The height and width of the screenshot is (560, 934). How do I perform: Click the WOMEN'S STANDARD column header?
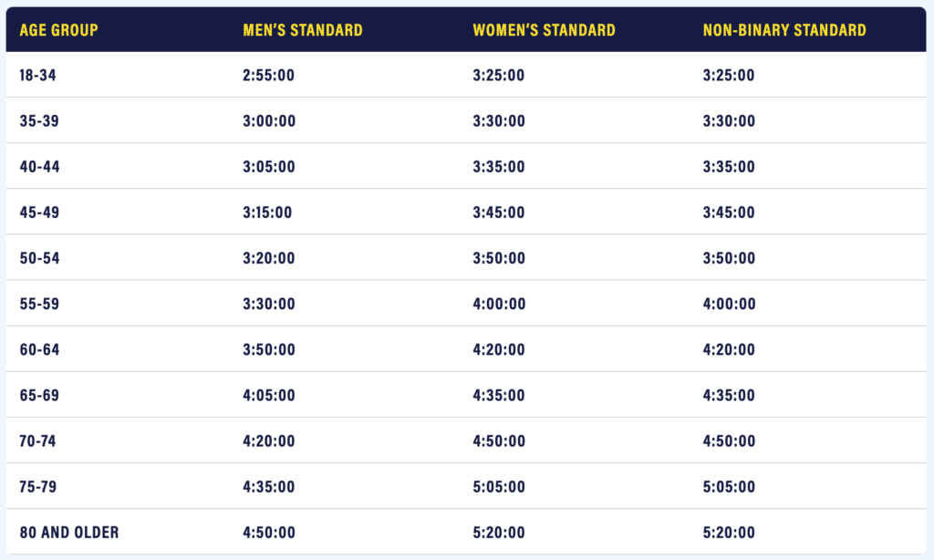(x=544, y=30)
